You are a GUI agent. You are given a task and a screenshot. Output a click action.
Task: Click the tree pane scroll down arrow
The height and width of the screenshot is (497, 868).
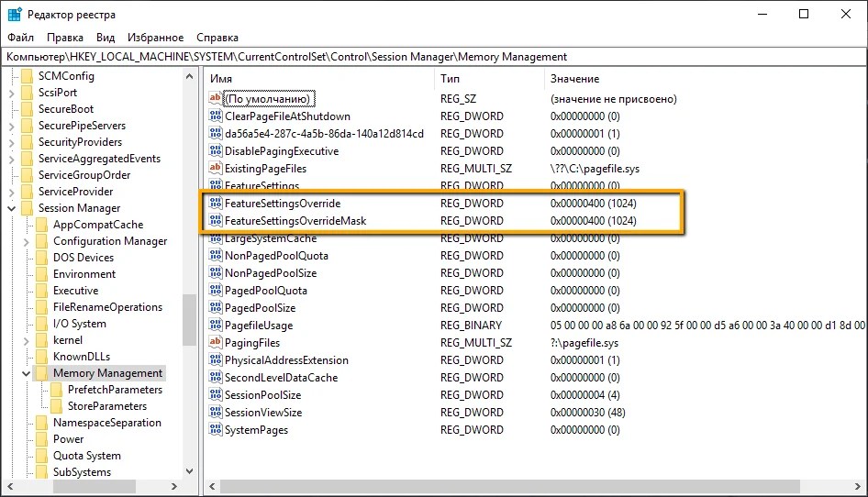[x=189, y=471]
